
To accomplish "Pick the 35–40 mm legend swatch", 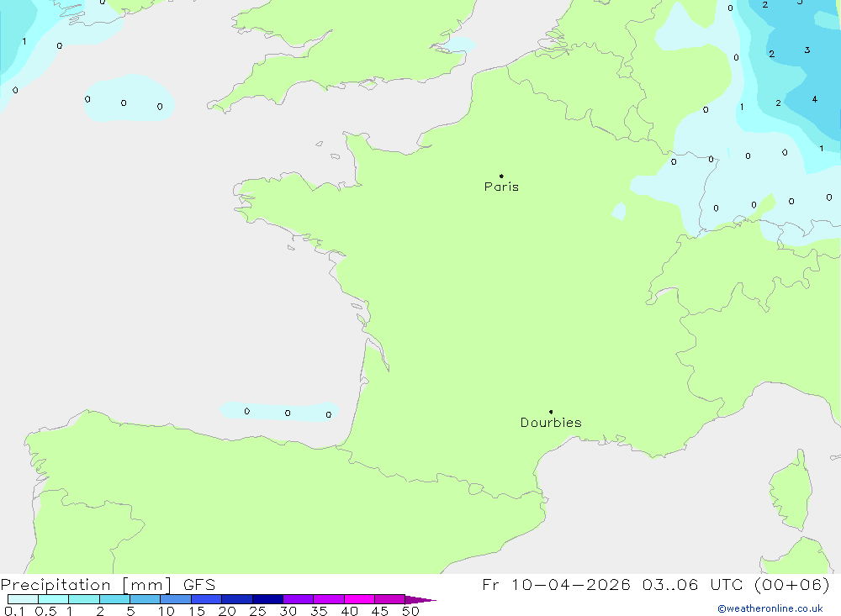I will (x=329, y=599).
